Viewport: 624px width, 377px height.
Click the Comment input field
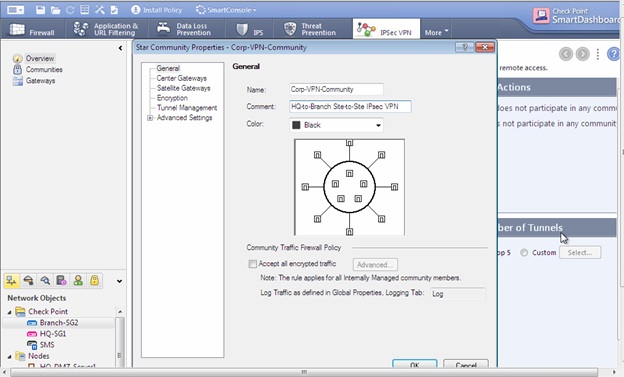click(x=350, y=106)
